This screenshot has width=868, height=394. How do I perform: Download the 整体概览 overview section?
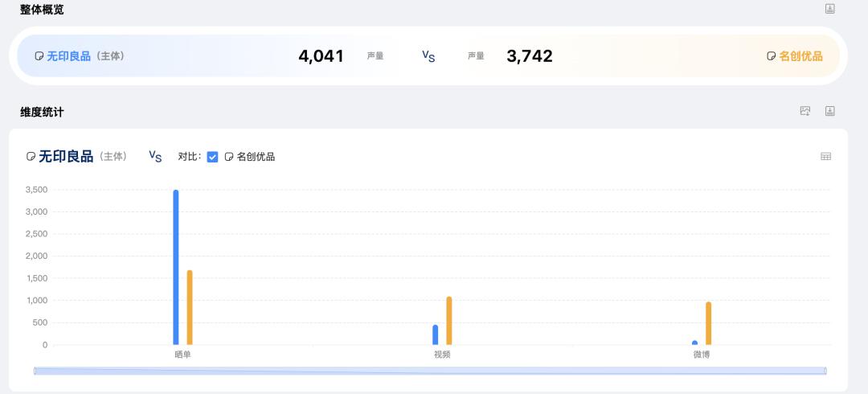[829, 8]
